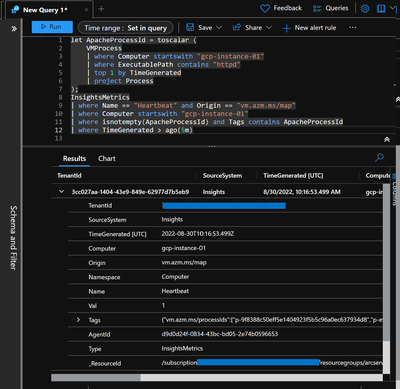The image size is (400, 389).
Task: Open the Time range selector
Action: point(125,28)
